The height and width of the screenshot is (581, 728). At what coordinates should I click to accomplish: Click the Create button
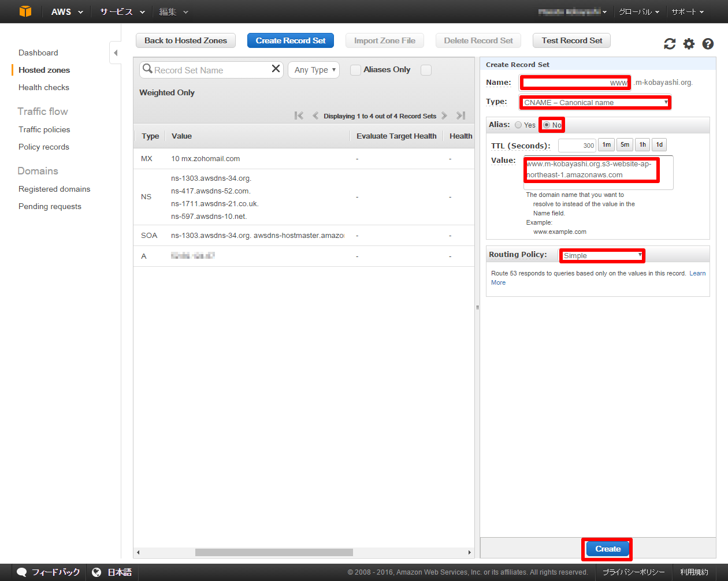coord(608,549)
